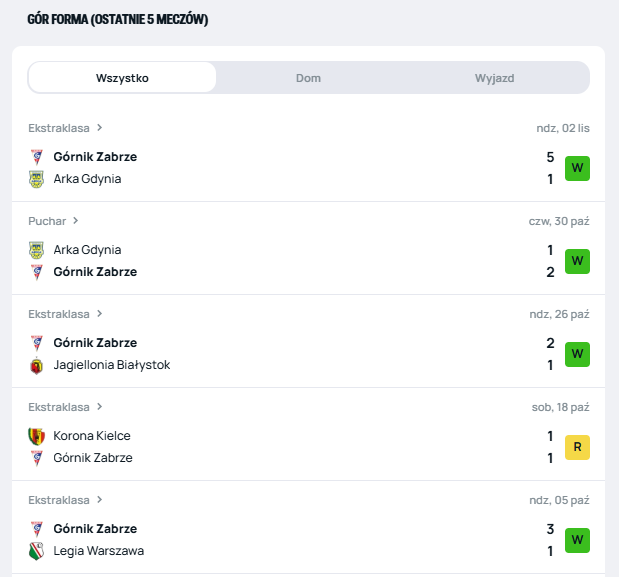This screenshot has height=577, width=619.
Task: Click Legia Warszawa team crest
Action: (36, 551)
